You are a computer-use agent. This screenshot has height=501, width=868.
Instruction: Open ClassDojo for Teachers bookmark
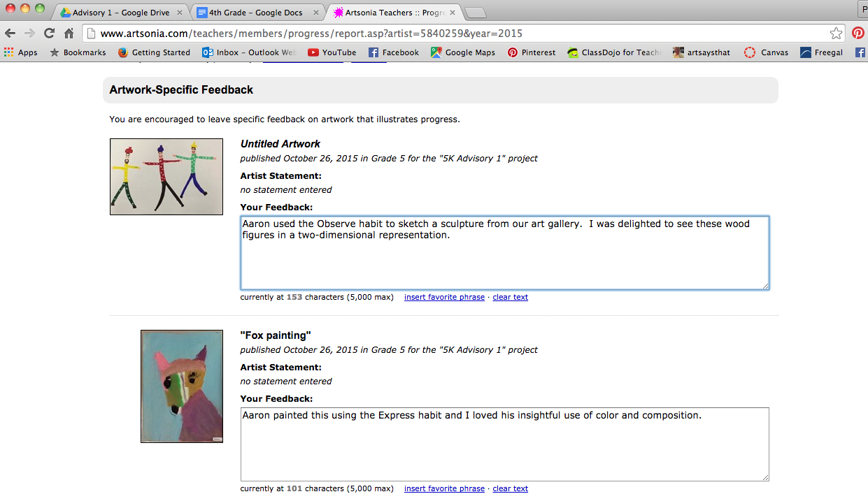pyautogui.click(x=615, y=52)
